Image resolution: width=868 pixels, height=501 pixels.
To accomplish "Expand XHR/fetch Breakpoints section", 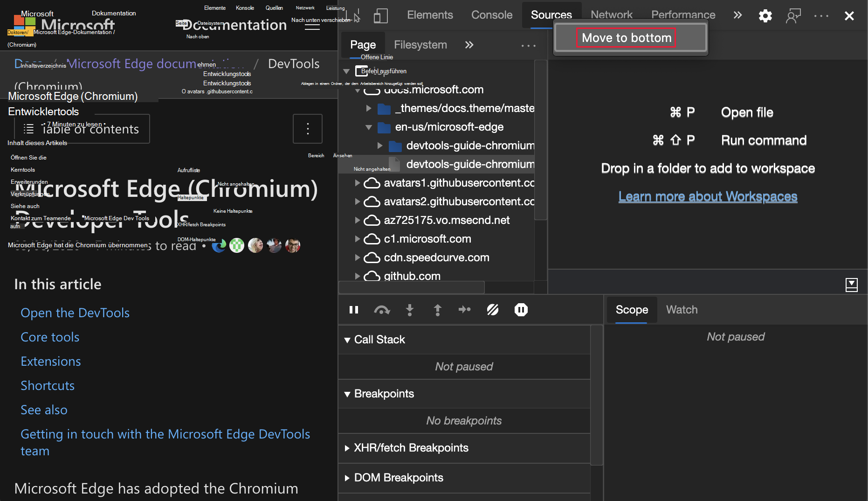I will (x=347, y=448).
